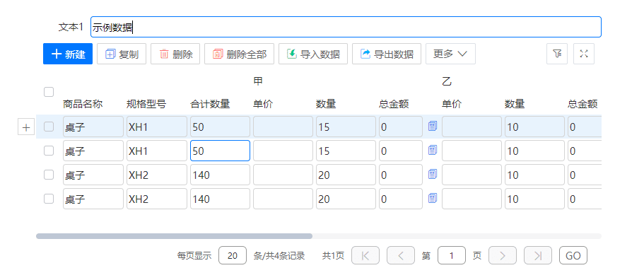
Task: Go to the next page with the right chevron
Action: [503, 255]
